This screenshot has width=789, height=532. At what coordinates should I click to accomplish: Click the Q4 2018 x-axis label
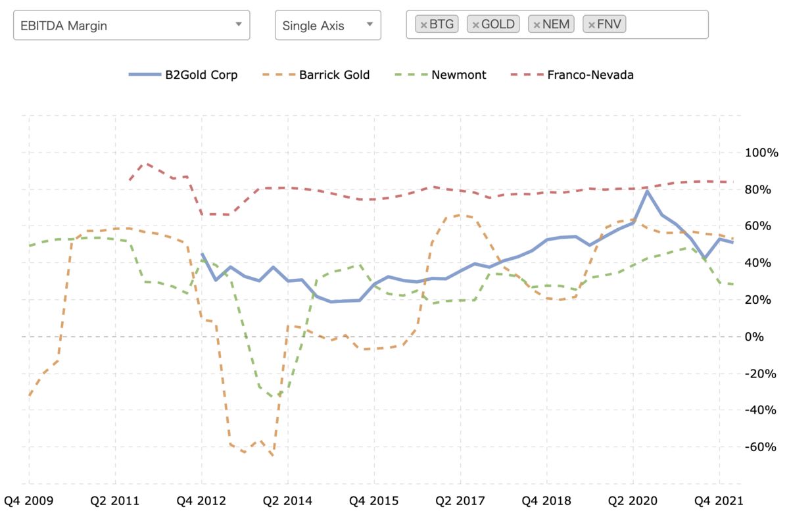[x=546, y=500]
